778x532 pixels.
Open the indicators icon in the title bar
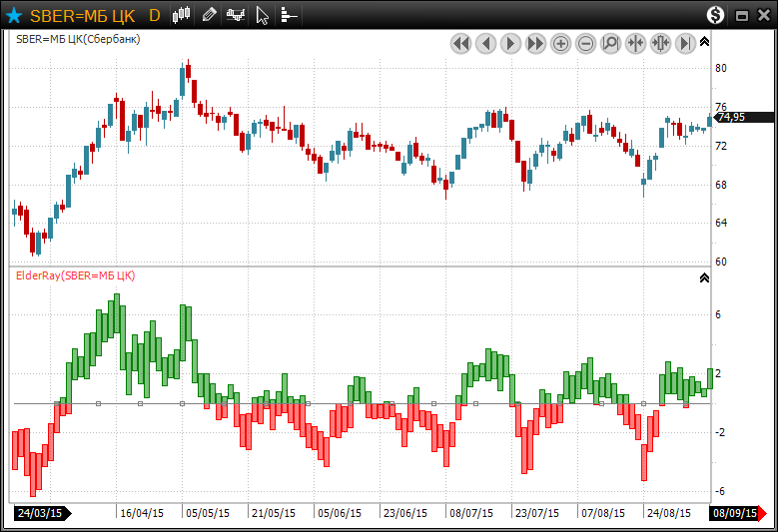[236, 15]
